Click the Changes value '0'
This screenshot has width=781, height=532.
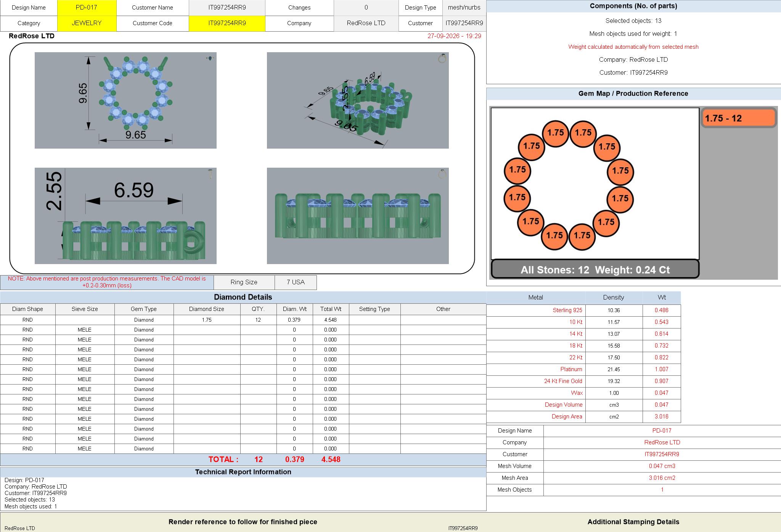click(x=366, y=8)
